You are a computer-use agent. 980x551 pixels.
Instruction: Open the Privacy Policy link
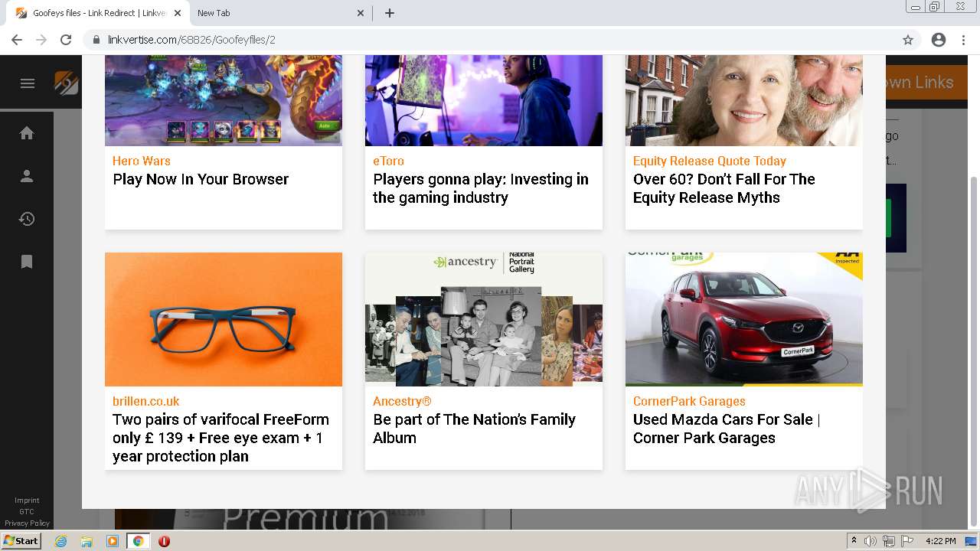27,523
